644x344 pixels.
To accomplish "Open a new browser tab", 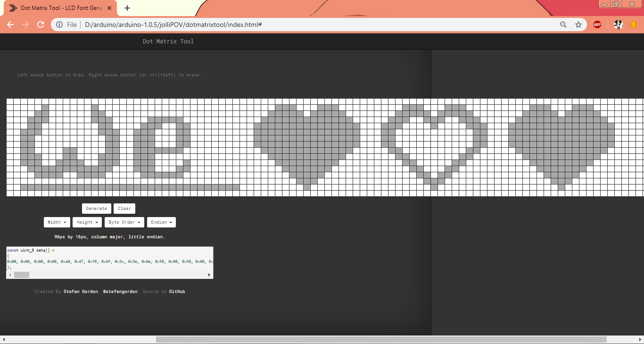I will tap(127, 8).
